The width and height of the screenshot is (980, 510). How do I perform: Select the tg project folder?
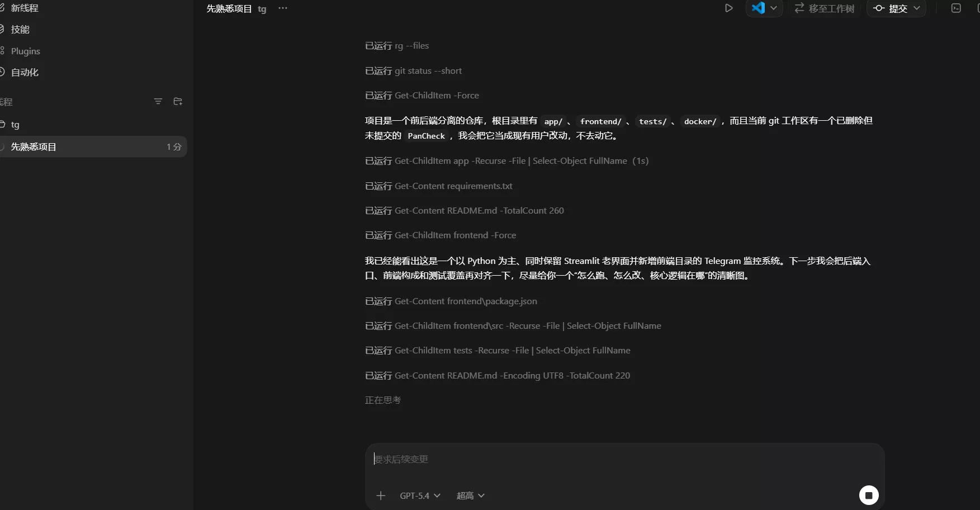[x=15, y=124]
